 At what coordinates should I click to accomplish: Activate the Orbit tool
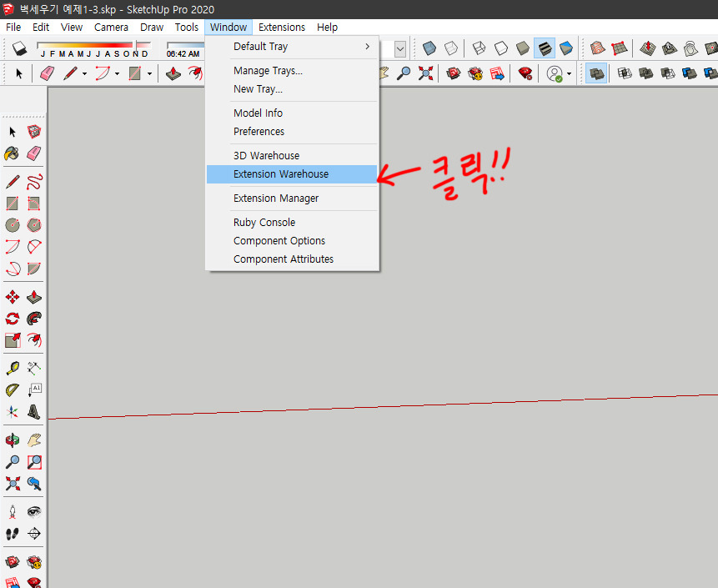coord(12,440)
